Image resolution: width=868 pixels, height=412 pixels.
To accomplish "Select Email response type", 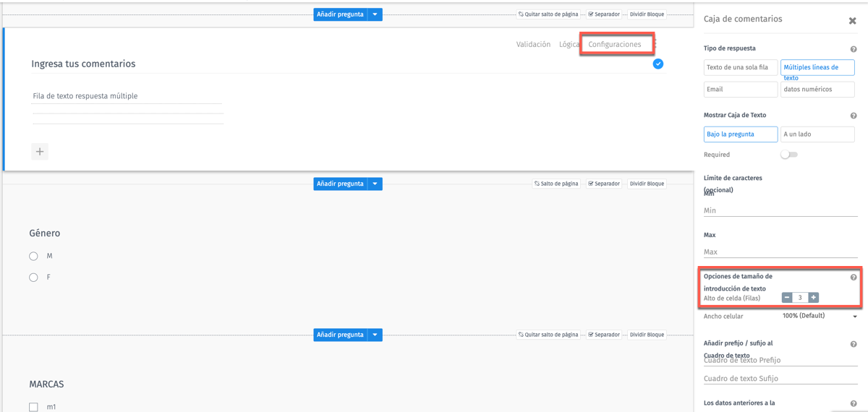I will pyautogui.click(x=741, y=89).
